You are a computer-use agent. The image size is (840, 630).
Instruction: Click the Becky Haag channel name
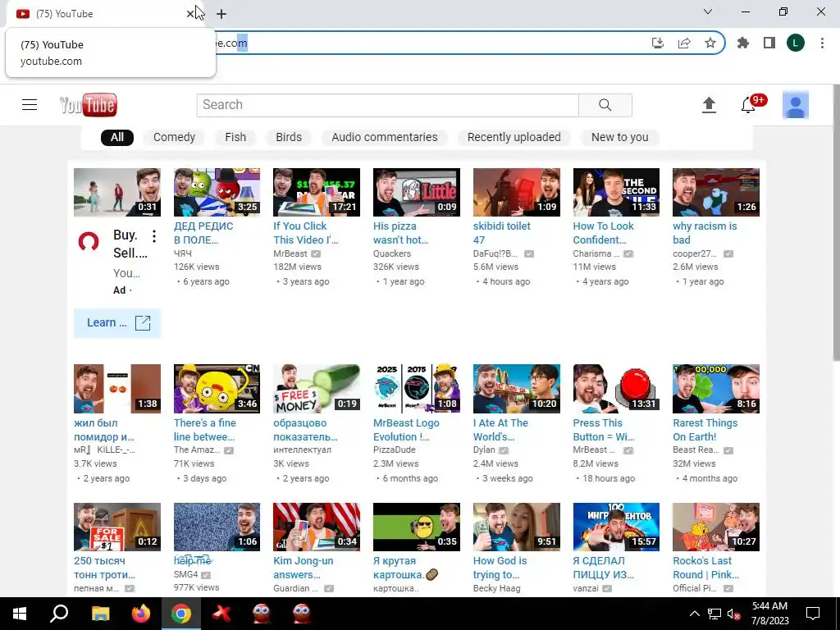[x=497, y=588]
